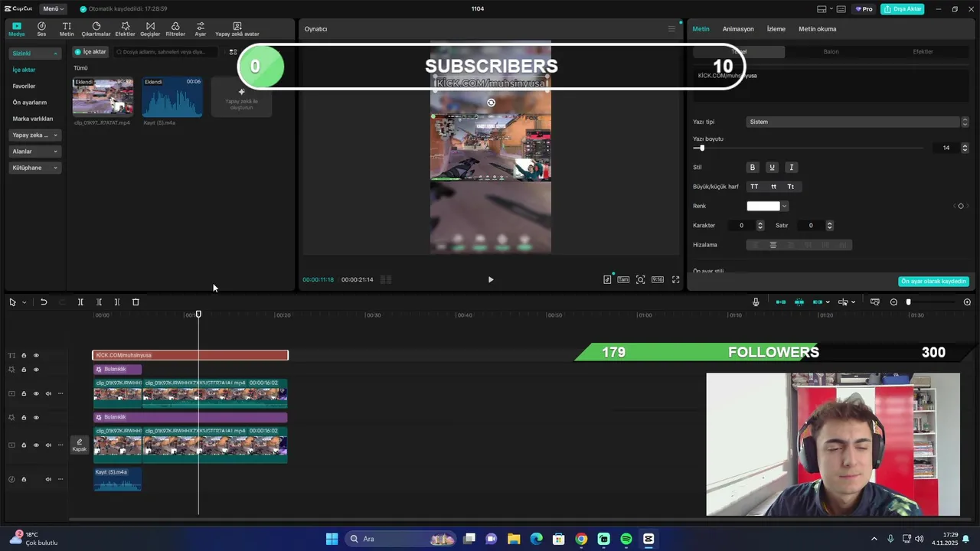Open the player fullscreen icon
This screenshot has height=551, width=980.
(x=675, y=279)
